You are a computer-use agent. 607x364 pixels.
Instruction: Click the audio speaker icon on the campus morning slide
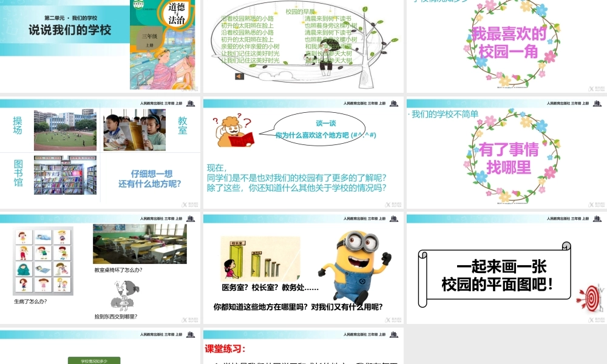[240, 76]
